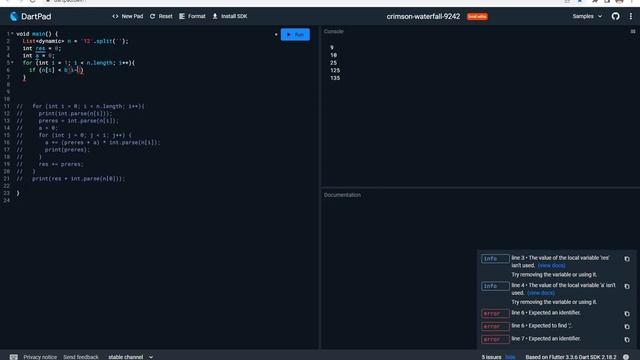Open Install SDK link
The image size is (640, 360).
pyautogui.click(x=230, y=16)
